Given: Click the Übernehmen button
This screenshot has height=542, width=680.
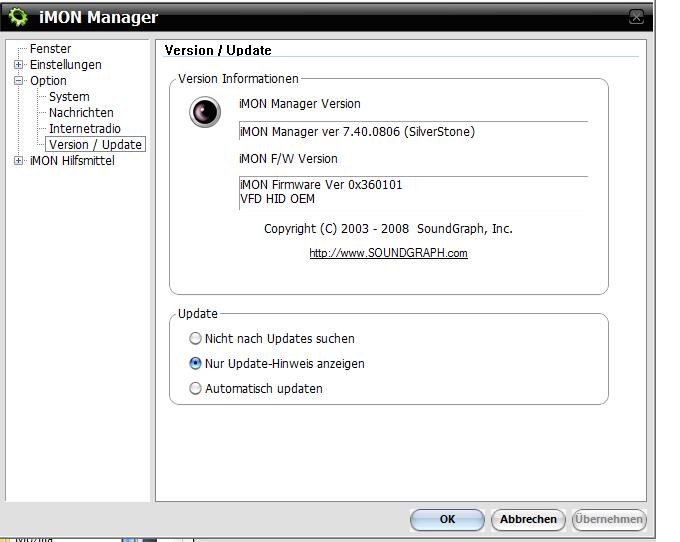Looking at the screenshot, I should [x=609, y=519].
